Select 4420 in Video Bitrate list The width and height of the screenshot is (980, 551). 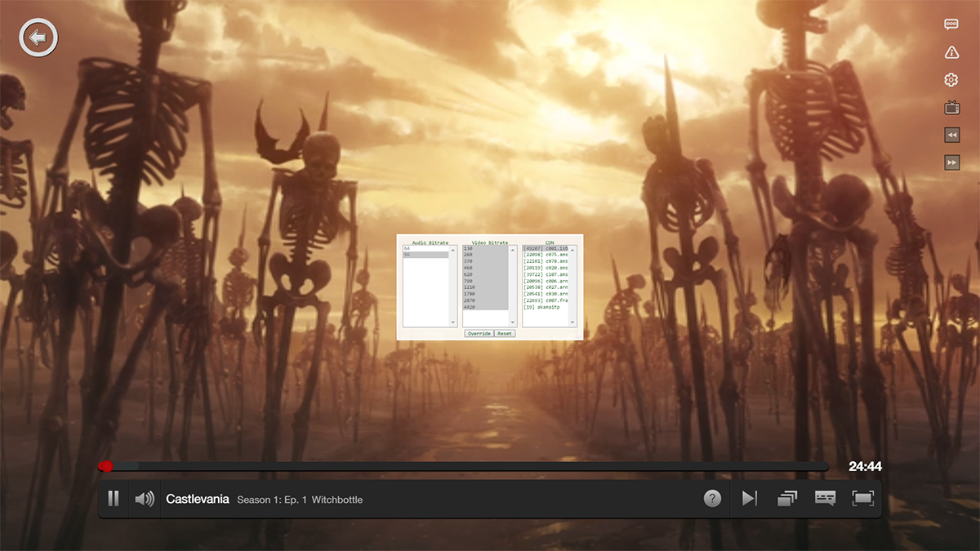click(483, 307)
